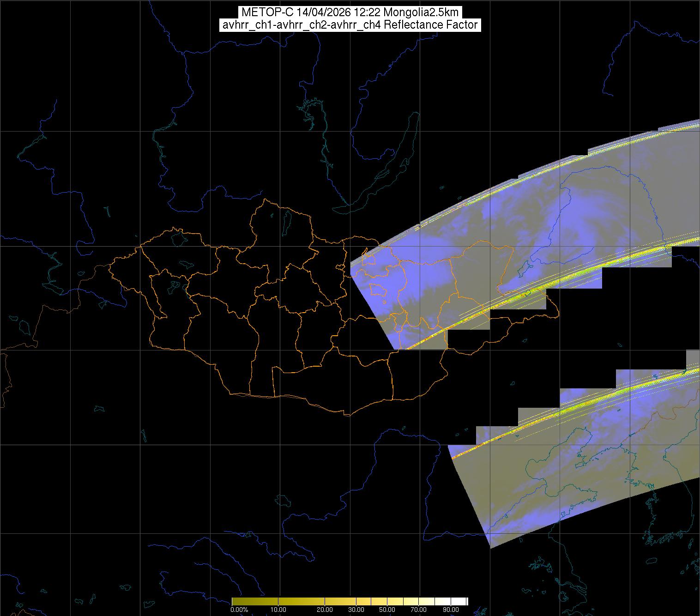This screenshot has height=616, width=700.
Task: Click the 0.00% label on the color scale
Action: [239, 610]
